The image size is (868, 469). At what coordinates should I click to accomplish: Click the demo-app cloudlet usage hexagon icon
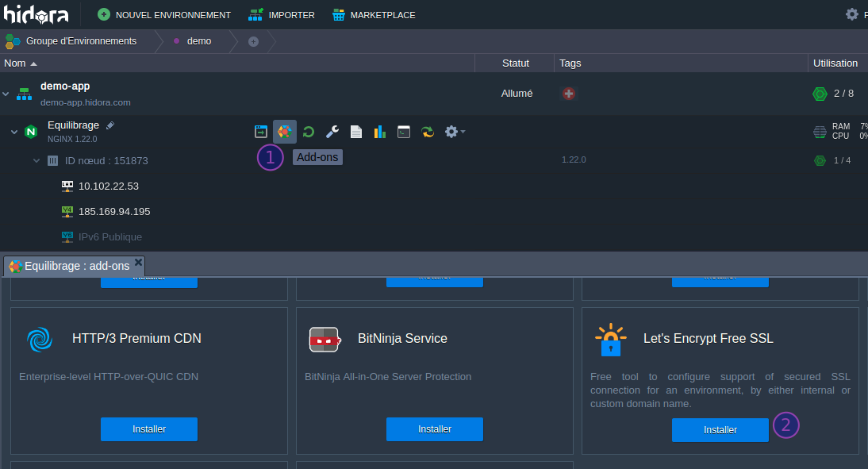820,94
